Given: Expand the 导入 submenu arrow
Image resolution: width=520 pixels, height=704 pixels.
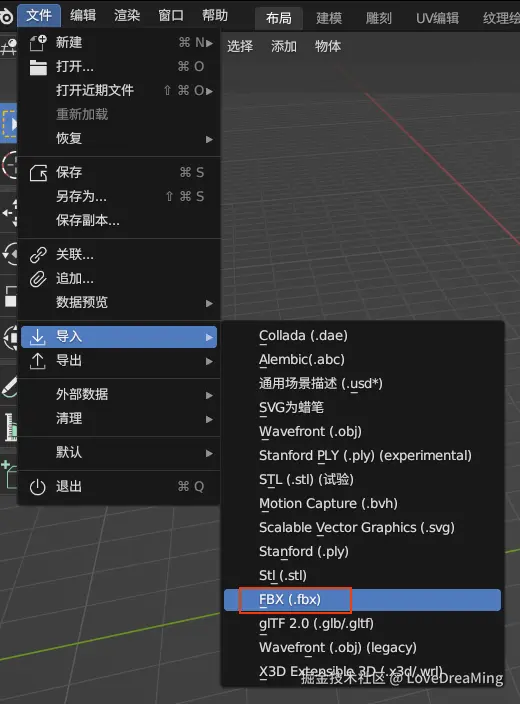Looking at the screenshot, I should click(209, 337).
